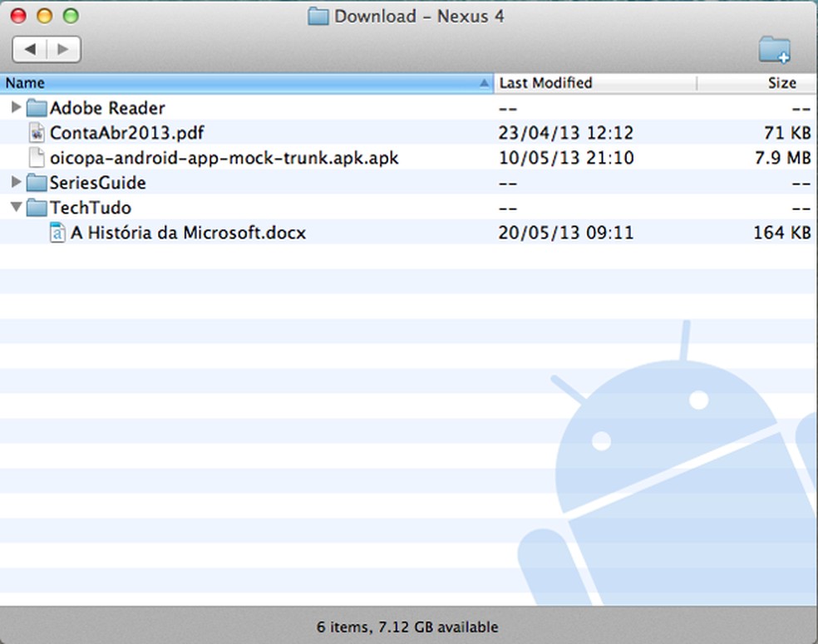
Task: Toggle sort direction arrow in Name header
Action: [484, 83]
